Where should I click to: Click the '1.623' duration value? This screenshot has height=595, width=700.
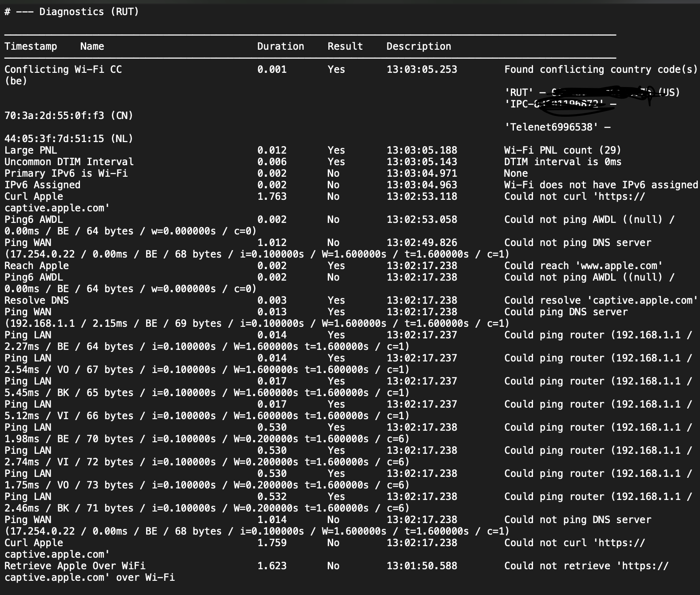(272, 566)
